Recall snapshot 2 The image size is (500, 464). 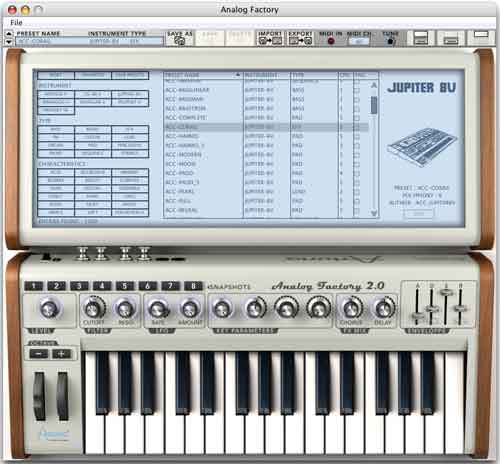click(56, 286)
